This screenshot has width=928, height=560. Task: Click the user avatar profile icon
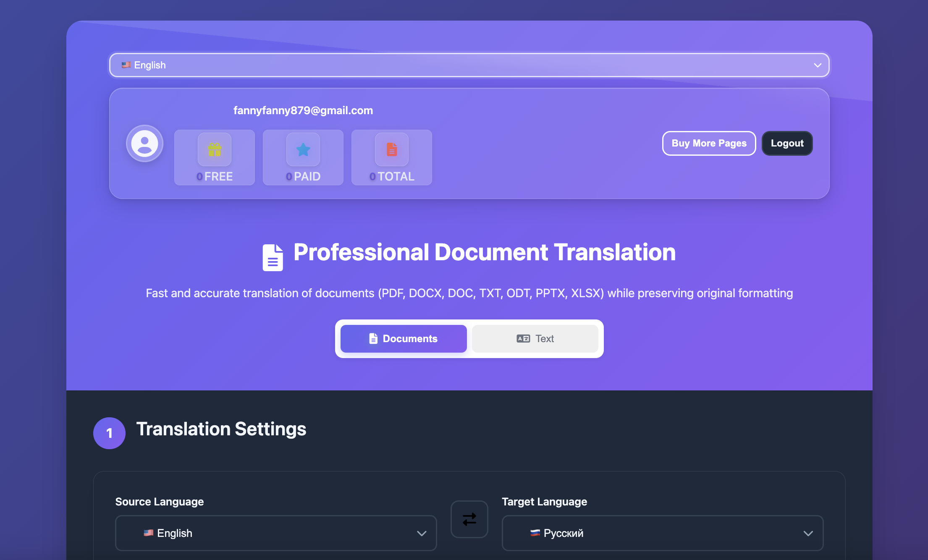(144, 144)
